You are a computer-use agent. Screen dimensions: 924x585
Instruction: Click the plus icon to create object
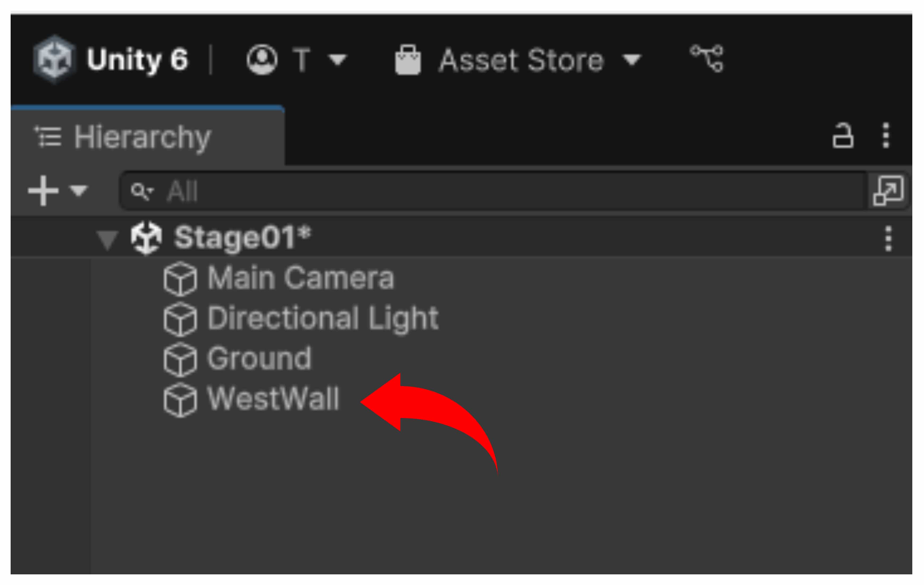(x=43, y=191)
